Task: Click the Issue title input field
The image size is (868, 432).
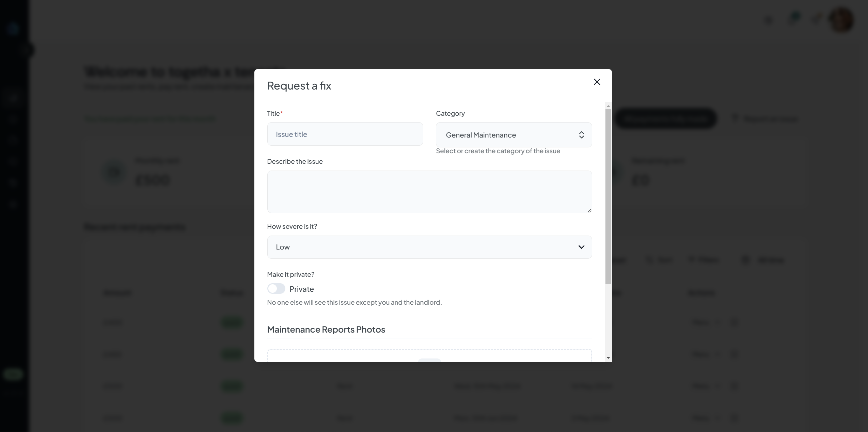Action: point(345,134)
